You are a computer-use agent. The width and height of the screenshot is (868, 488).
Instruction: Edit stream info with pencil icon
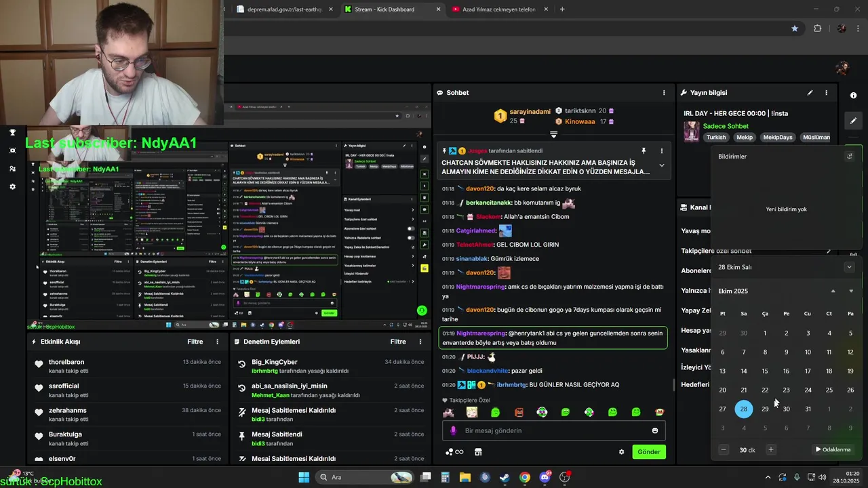[x=810, y=93]
